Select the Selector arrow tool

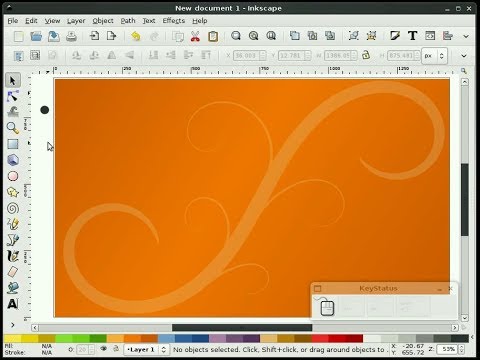pyautogui.click(x=13, y=80)
